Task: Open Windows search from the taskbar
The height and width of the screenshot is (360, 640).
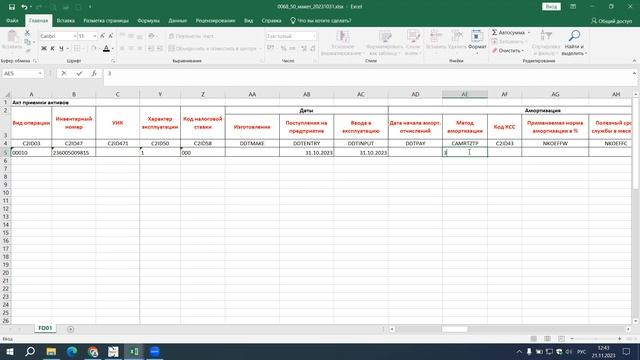Action: pyautogui.click(x=30, y=351)
